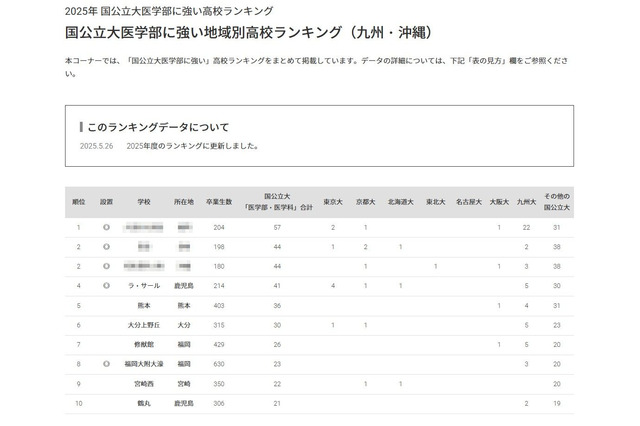Click the 設置 icon beside 福岡大附大濠
Image resolution: width=640 pixels, height=426 pixels.
106,364
